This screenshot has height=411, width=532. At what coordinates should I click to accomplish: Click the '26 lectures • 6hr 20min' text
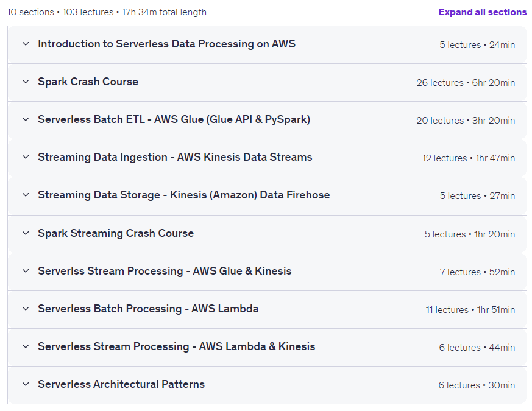pos(466,83)
